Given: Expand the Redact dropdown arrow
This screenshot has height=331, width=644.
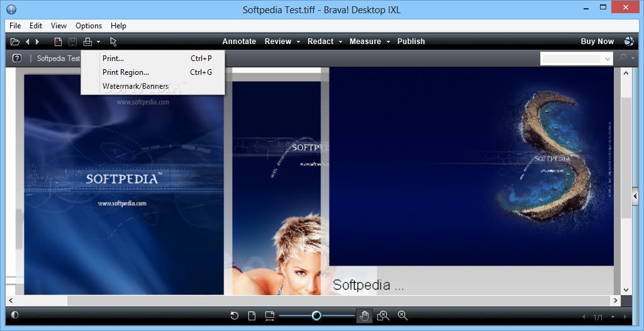Looking at the screenshot, I should pos(340,42).
